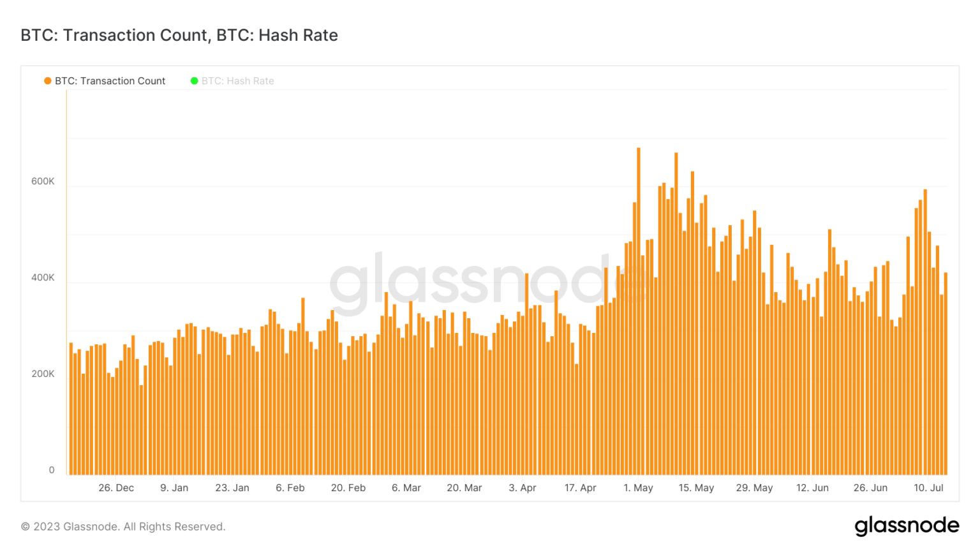This screenshot has width=980, height=551.
Task: Click the orange Transaction Count legend dot
Action: (x=48, y=81)
